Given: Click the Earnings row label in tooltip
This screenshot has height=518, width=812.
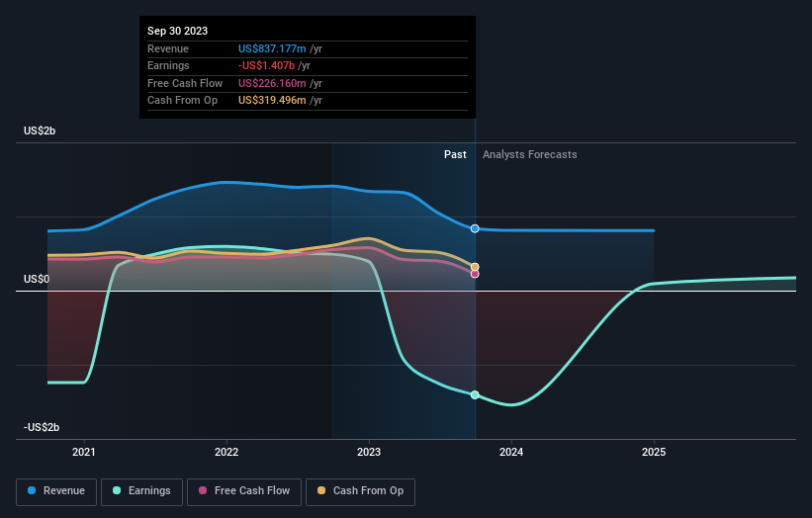Looking at the screenshot, I should pos(168,65).
